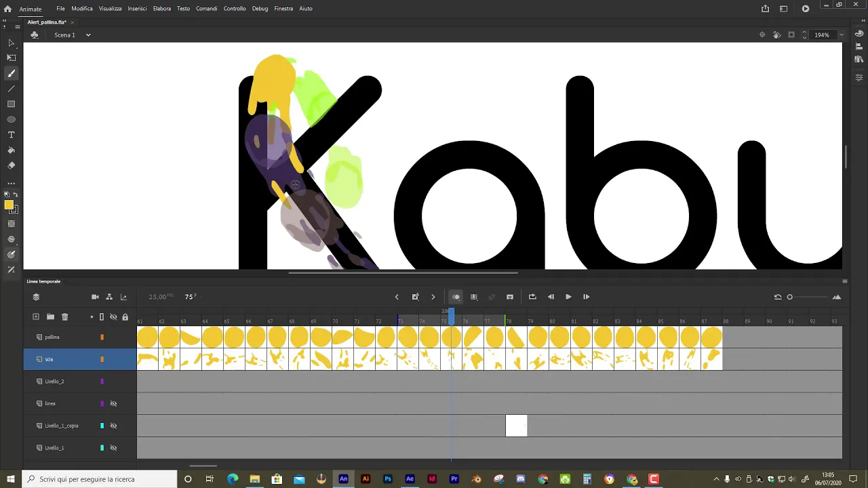Click the tilt wand icon in toolbar

pyautogui.click(x=11, y=270)
